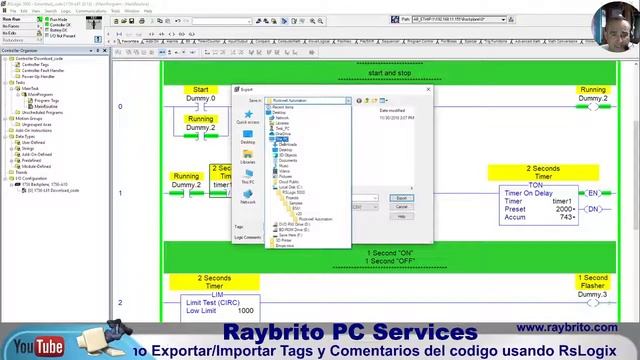Click the New project toolbar icon

click(x=116, y=21)
